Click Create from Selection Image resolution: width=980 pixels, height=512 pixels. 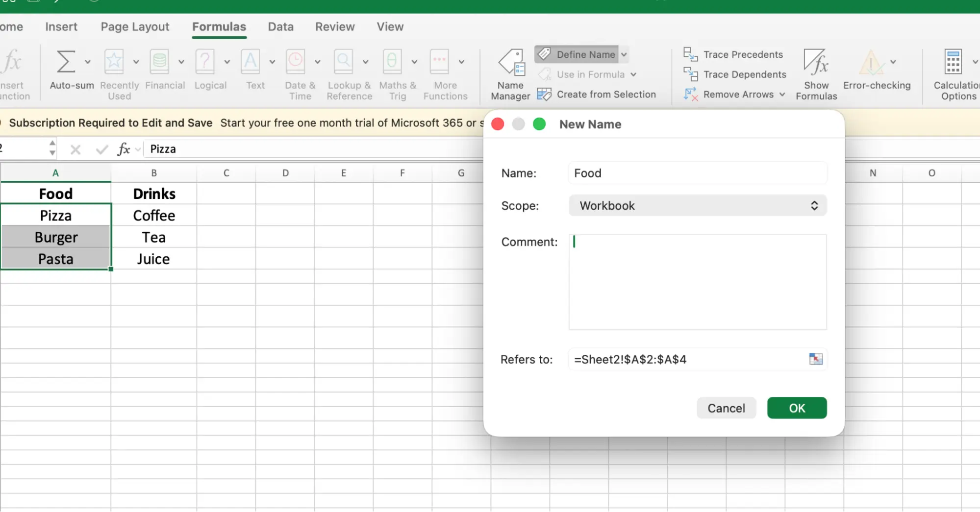[x=606, y=95]
